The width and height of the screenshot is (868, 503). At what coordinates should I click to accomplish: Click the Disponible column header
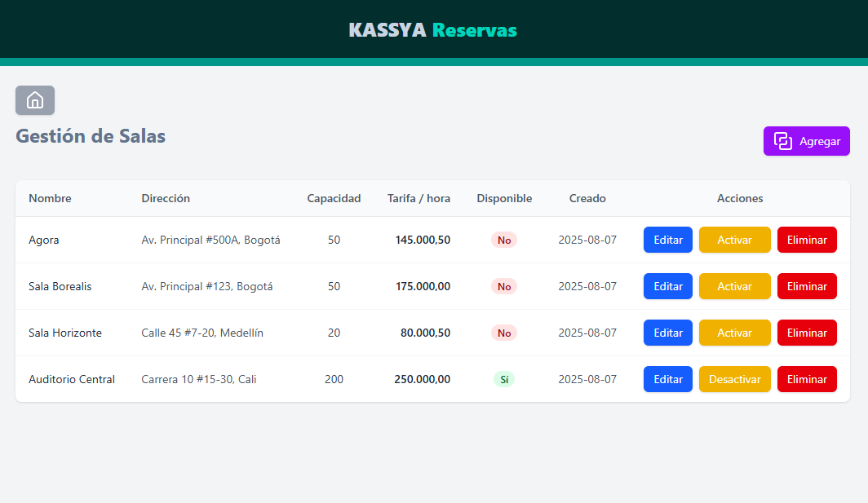pyautogui.click(x=504, y=198)
